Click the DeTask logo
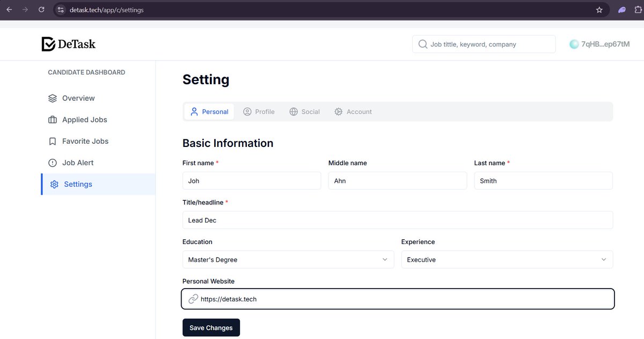This screenshot has height=339, width=644. click(x=68, y=43)
